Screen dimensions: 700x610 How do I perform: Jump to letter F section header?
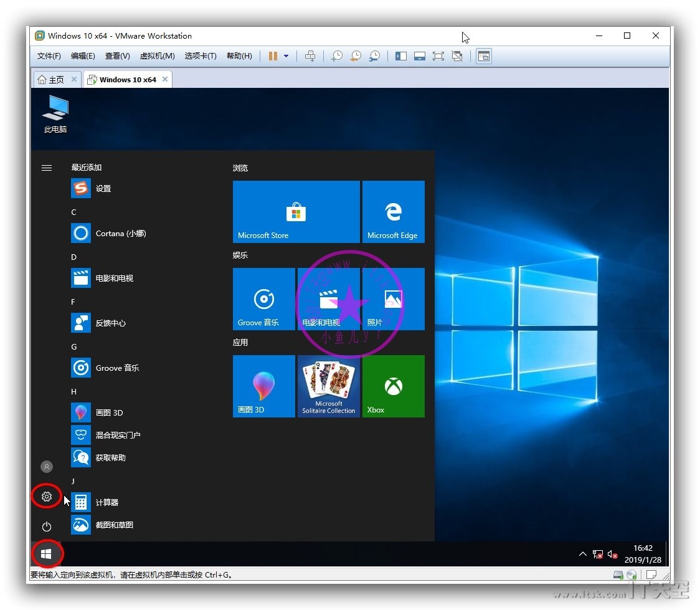coord(73,302)
